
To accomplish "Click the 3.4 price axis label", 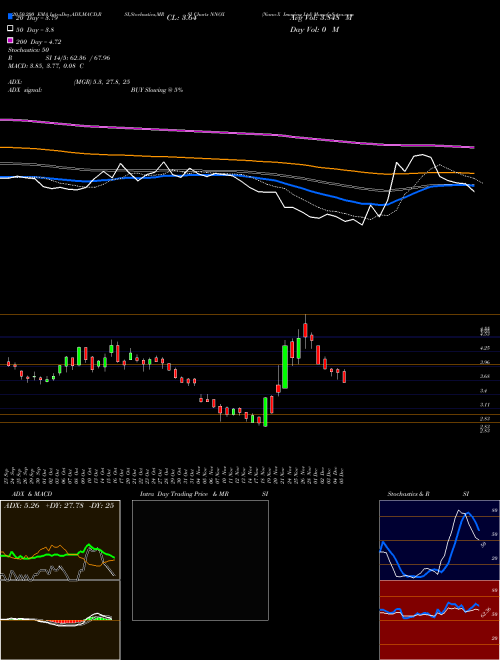I will (484, 391).
